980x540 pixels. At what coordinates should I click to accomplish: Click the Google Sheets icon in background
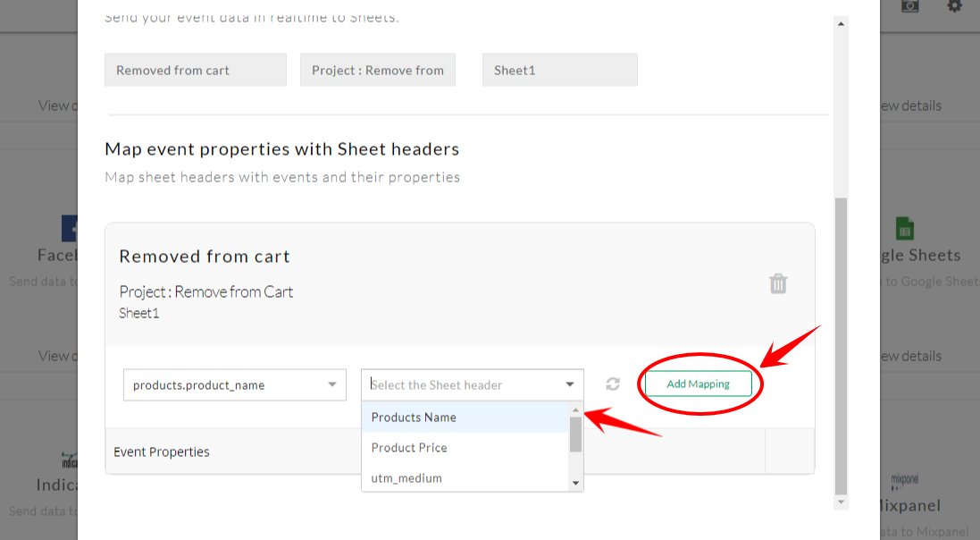pyautogui.click(x=904, y=228)
